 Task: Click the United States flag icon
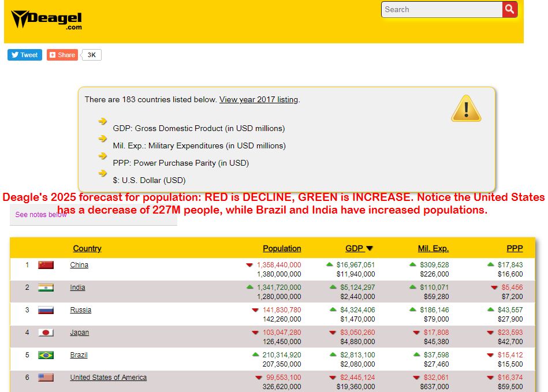46,378
